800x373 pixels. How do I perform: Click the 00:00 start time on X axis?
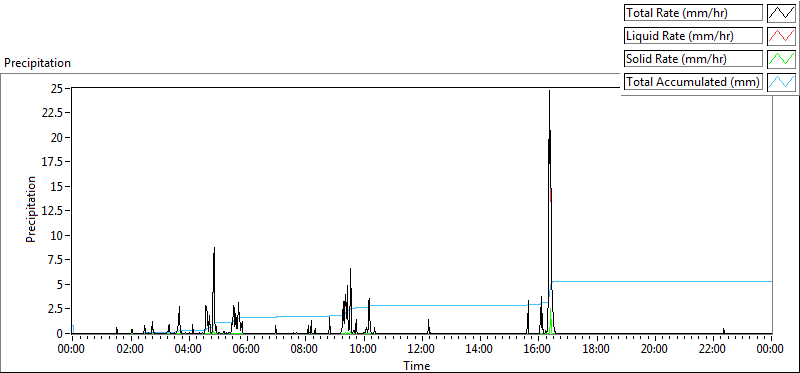pyautogui.click(x=72, y=349)
